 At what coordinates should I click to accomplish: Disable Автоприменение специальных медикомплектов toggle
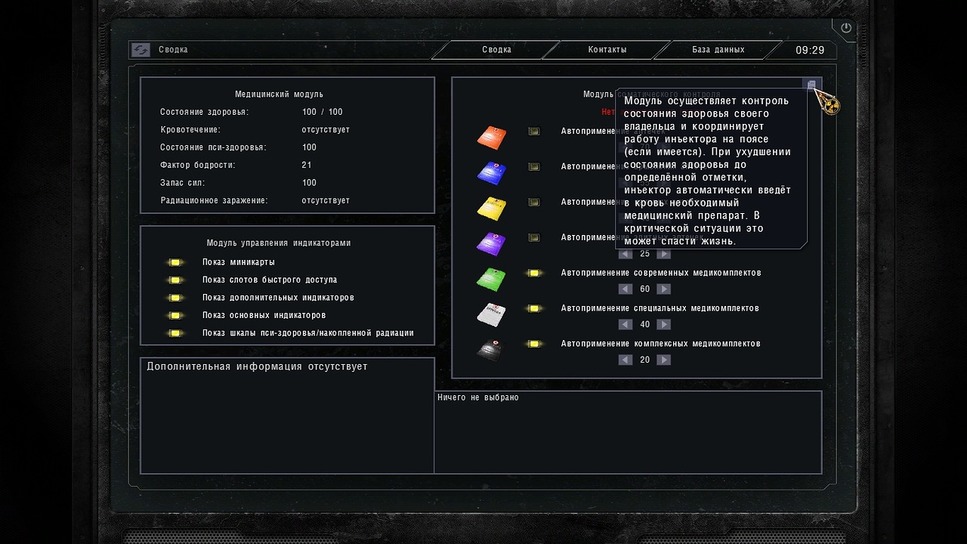pos(533,308)
